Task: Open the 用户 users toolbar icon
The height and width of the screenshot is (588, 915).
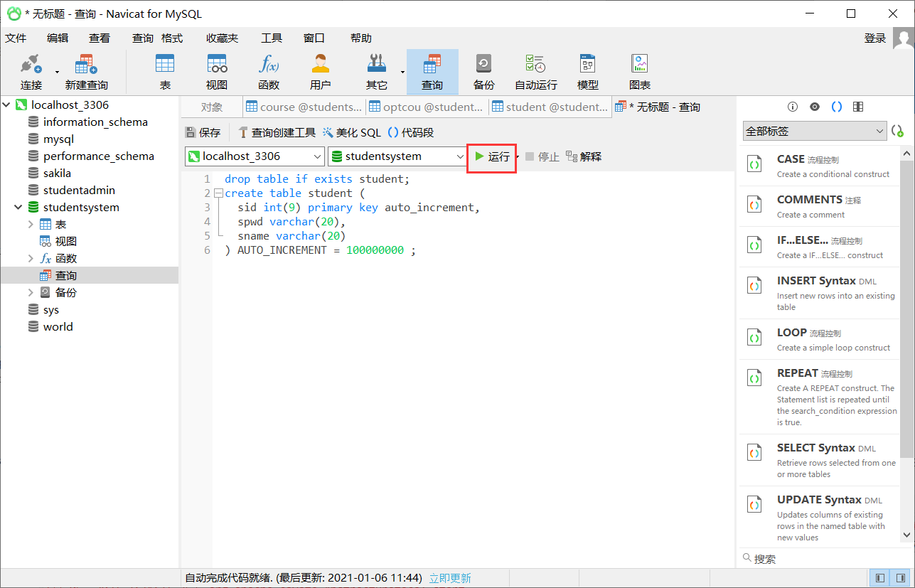Action: tap(321, 73)
